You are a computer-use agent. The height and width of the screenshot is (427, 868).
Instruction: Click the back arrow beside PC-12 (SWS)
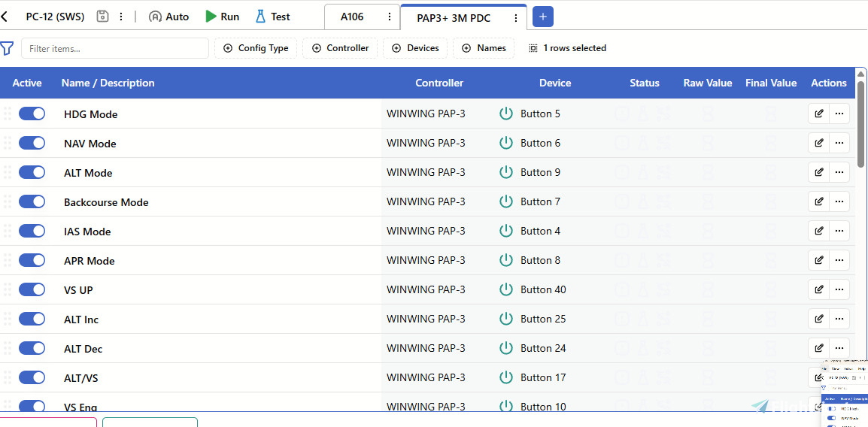coord(5,17)
